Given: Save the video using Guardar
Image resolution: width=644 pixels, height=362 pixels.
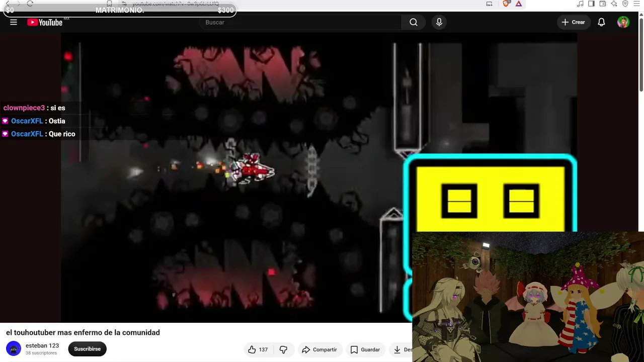Looking at the screenshot, I should coord(365,349).
